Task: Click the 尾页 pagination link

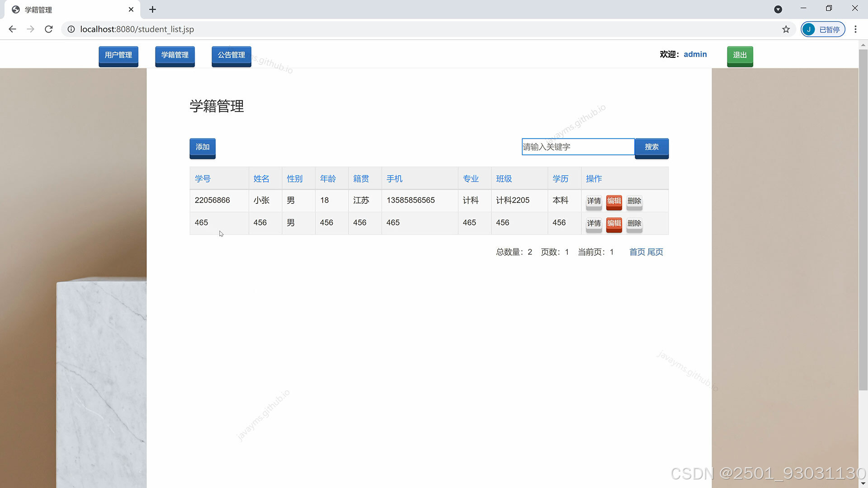Action: click(655, 252)
